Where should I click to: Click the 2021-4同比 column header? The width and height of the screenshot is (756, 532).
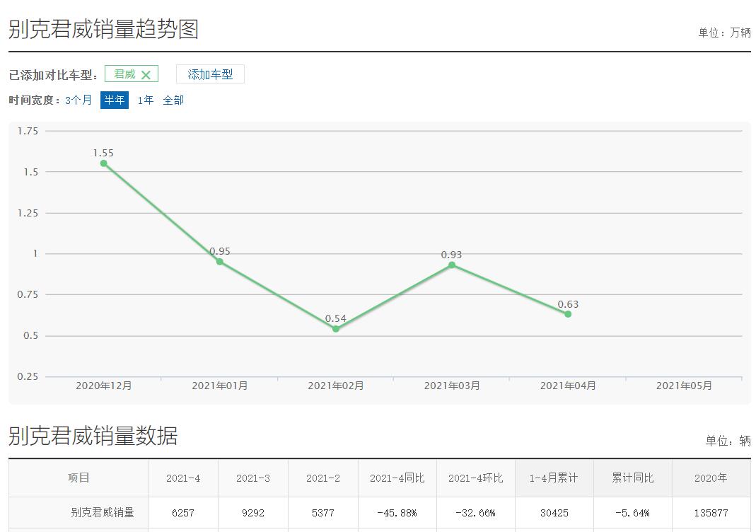click(x=397, y=478)
